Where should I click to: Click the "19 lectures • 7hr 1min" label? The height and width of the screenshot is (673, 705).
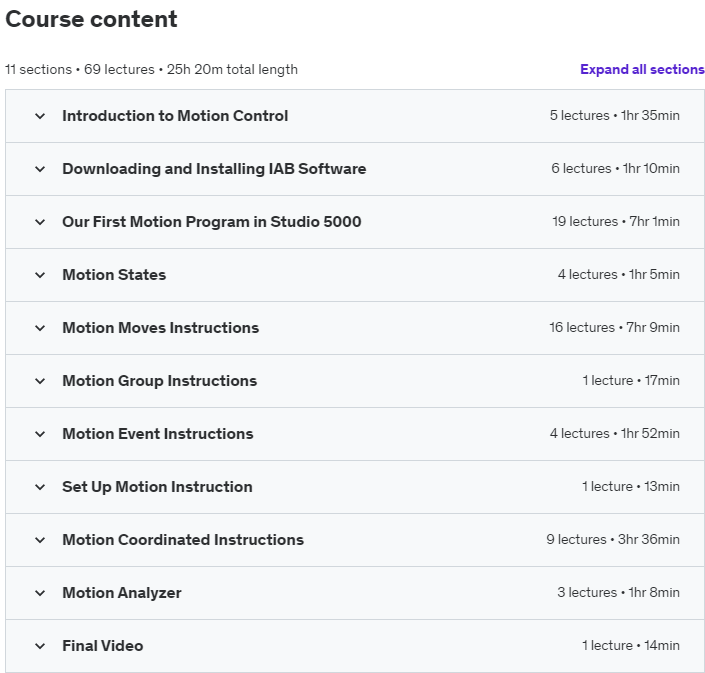[615, 222]
